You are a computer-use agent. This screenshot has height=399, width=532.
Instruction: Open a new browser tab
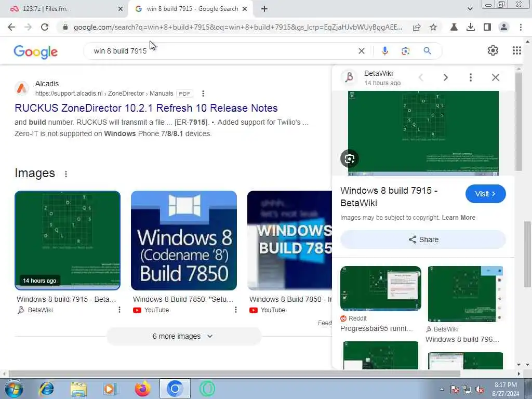tap(264, 9)
